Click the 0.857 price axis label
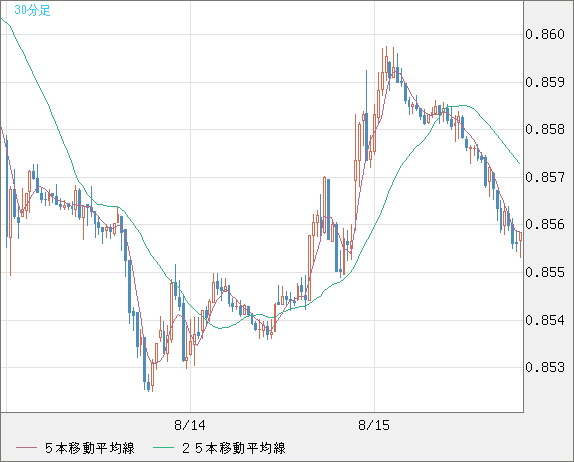This screenshot has width=574, height=462. 545,177
